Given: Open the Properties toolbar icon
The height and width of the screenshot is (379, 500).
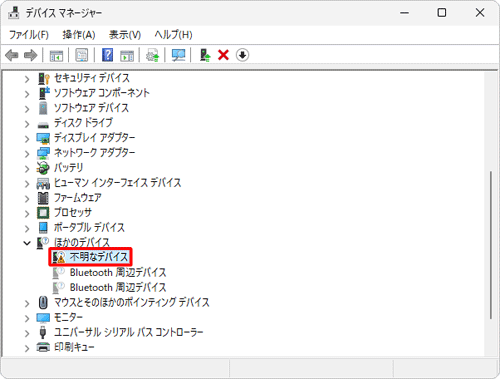Looking at the screenshot, I should [x=82, y=55].
